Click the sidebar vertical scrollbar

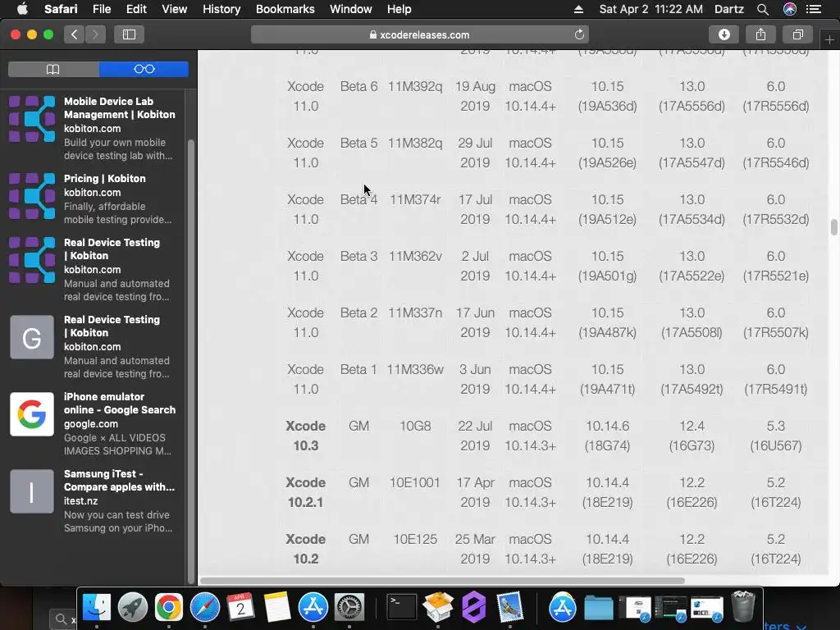click(x=190, y=361)
